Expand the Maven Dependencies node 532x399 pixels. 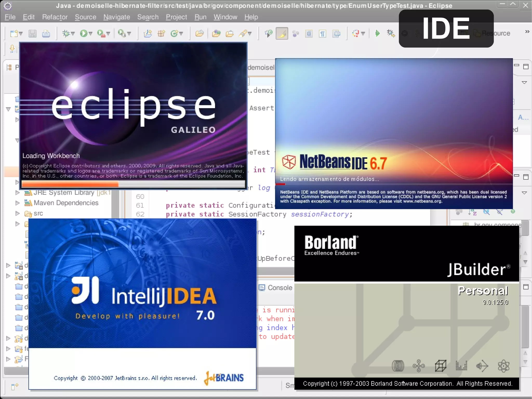click(x=17, y=203)
